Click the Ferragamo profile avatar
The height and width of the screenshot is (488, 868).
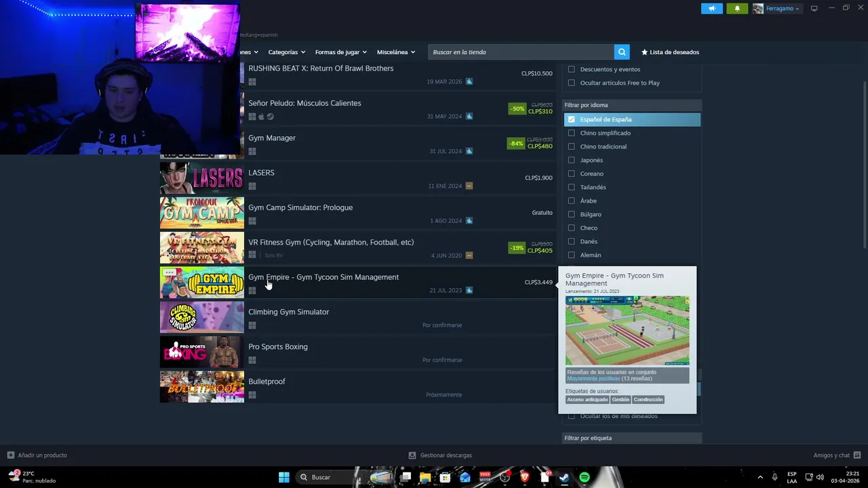(758, 9)
